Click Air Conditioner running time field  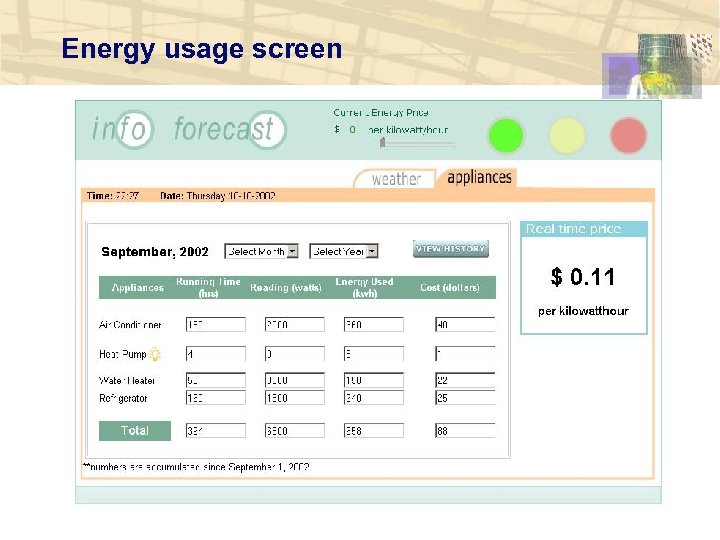coord(216,325)
